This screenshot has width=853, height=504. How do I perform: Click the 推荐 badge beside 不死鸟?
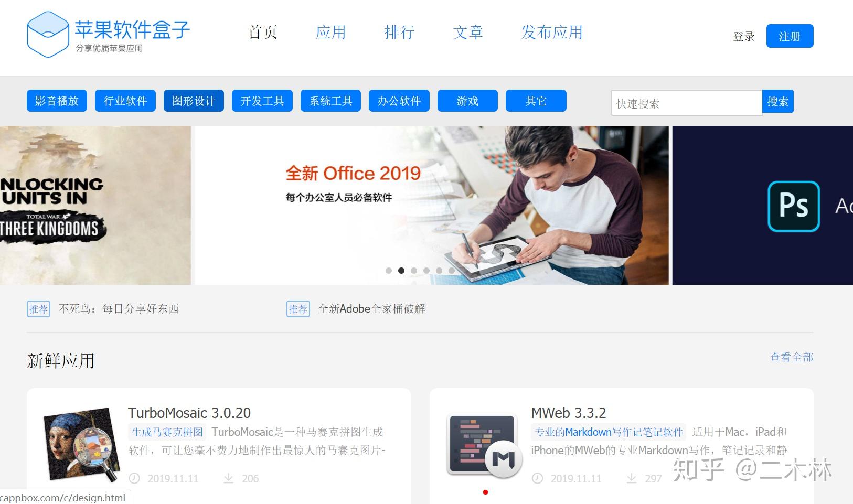[x=38, y=309]
